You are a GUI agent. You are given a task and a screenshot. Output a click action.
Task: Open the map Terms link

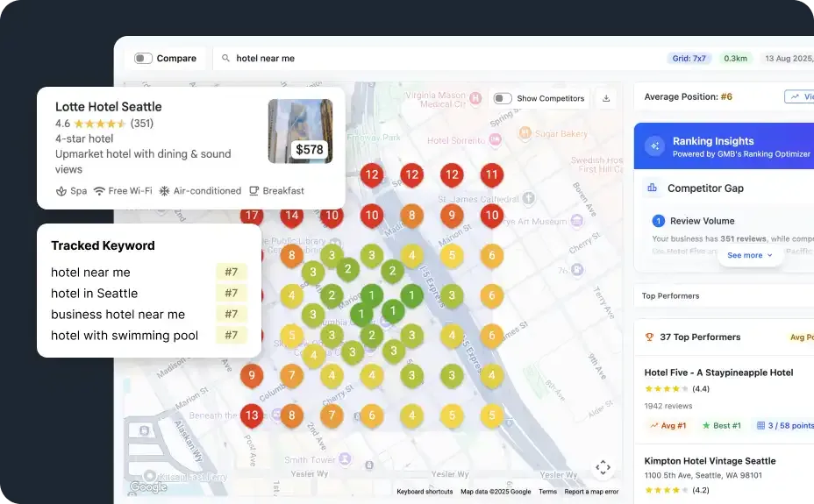coord(547,492)
